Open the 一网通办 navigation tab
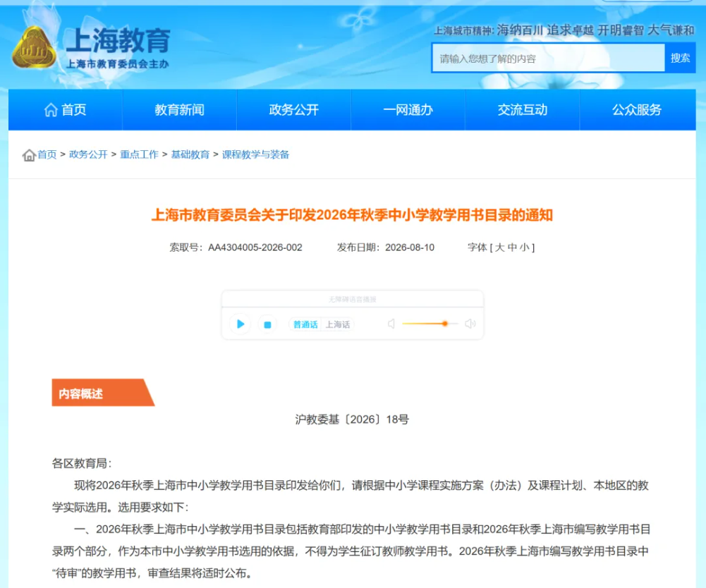706x588 pixels. pyautogui.click(x=408, y=110)
